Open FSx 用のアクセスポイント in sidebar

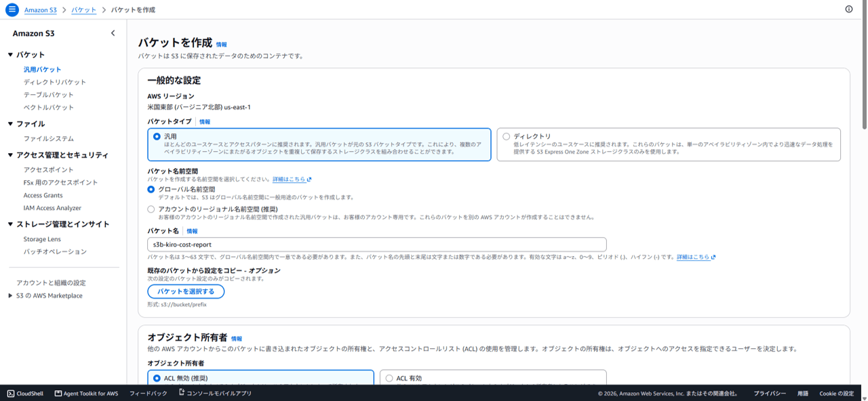pos(60,183)
